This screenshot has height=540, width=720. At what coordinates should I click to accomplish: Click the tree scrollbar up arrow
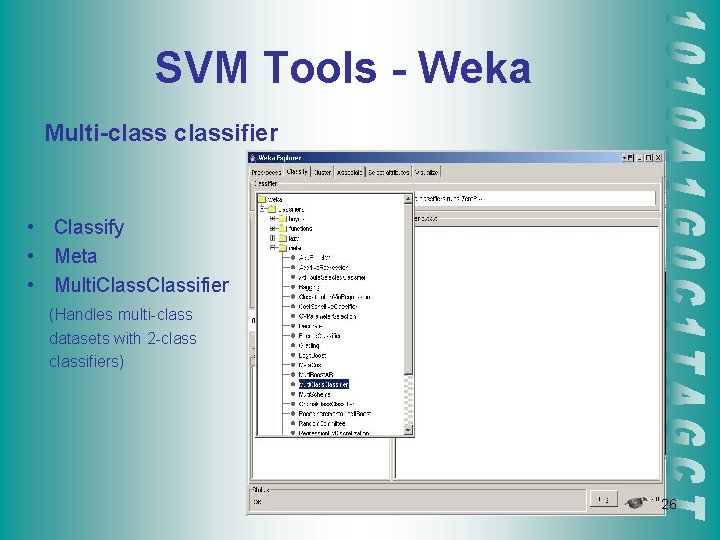point(408,199)
